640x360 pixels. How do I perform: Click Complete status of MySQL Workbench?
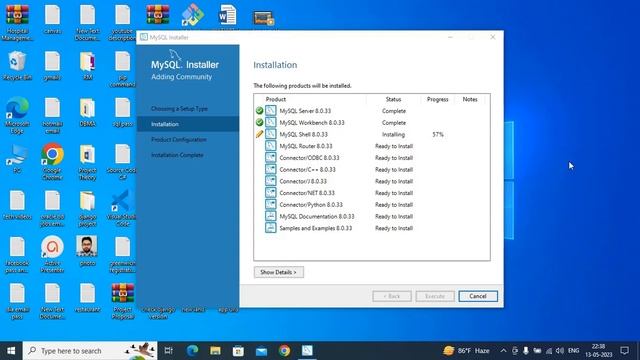394,122
